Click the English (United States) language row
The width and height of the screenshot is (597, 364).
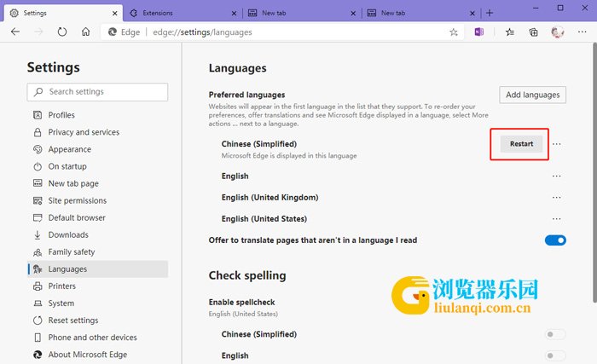pos(387,219)
